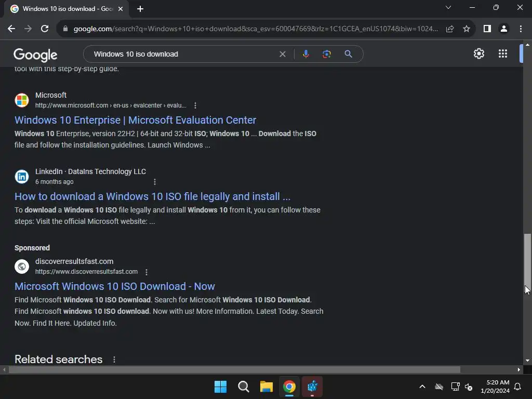Submit search with magnifier icon

[348, 54]
